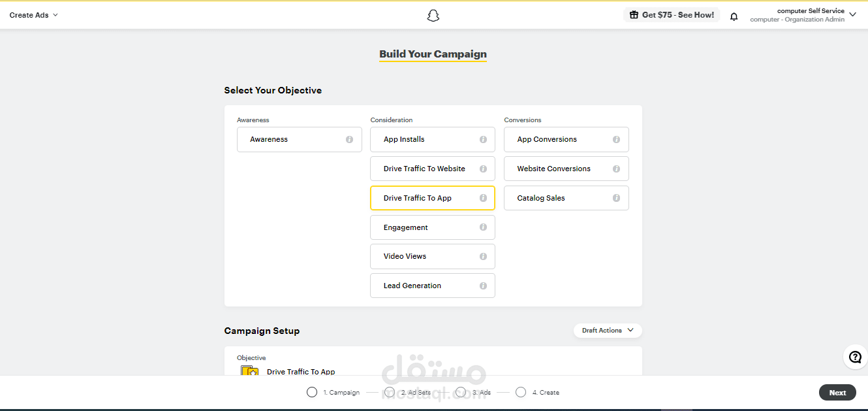The image size is (868, 411).
Task: Click the Snapchat ghost logo
Action: [433, 15]
